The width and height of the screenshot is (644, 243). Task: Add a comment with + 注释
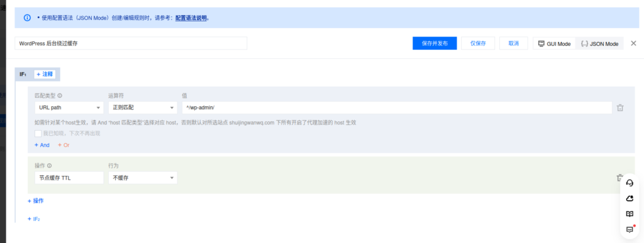point(45,74)
